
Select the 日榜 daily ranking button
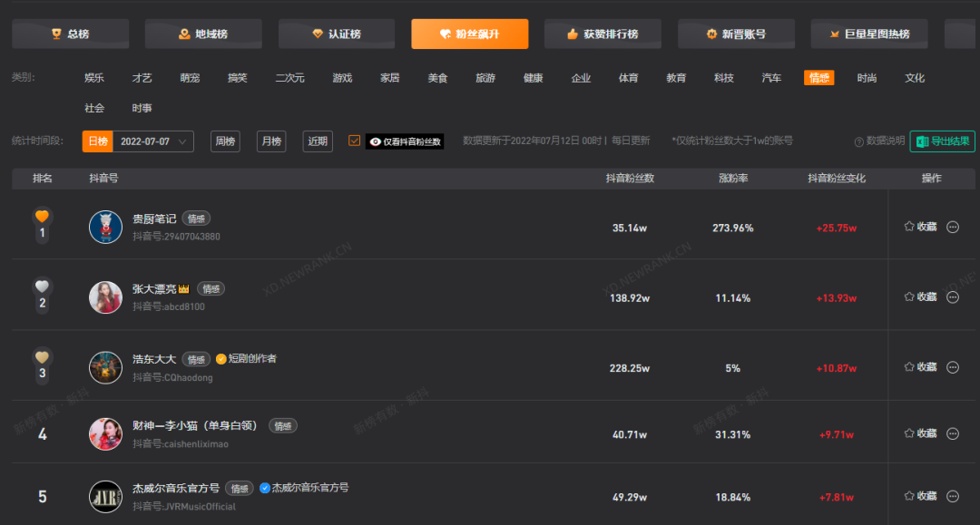click(97, 141)
